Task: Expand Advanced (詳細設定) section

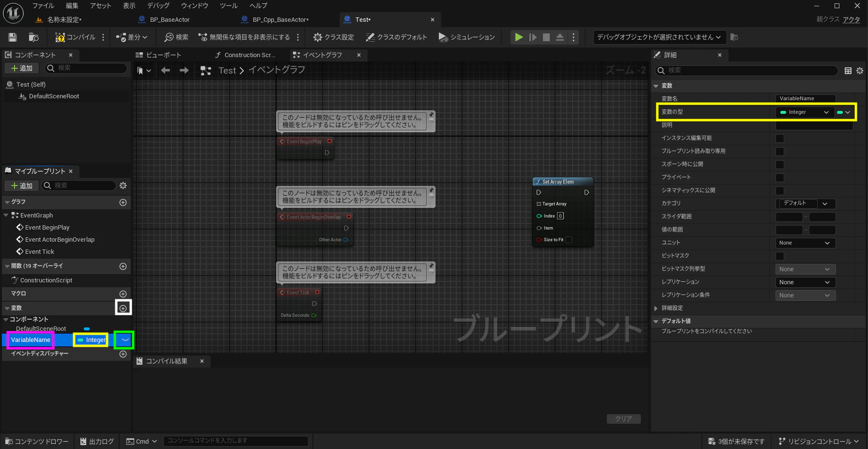Action: 656,308
